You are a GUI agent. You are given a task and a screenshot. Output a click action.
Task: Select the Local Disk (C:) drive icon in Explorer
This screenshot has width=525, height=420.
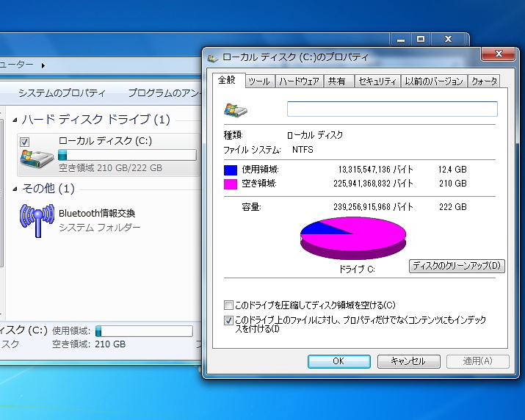pyautogui.click(x=37, y=159)
